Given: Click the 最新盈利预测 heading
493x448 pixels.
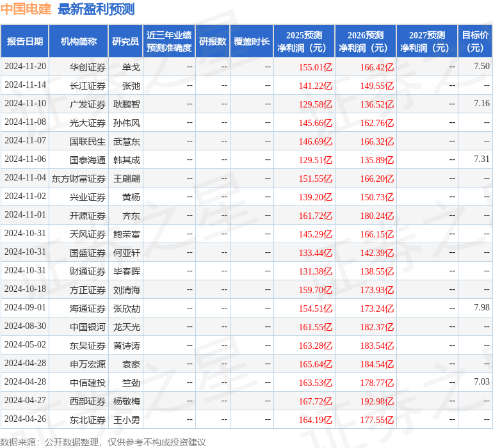Looking at the screenshot, I should click(96, 9).
